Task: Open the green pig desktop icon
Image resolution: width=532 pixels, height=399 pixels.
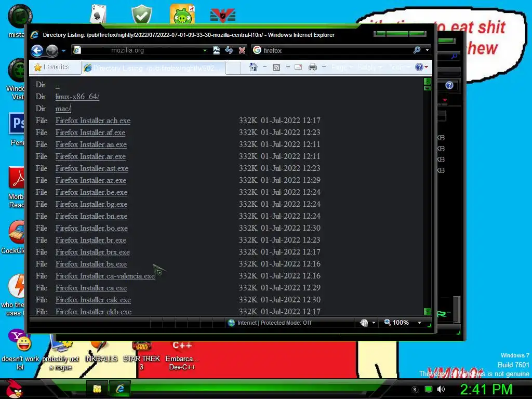Action: [x=182, y=14]
